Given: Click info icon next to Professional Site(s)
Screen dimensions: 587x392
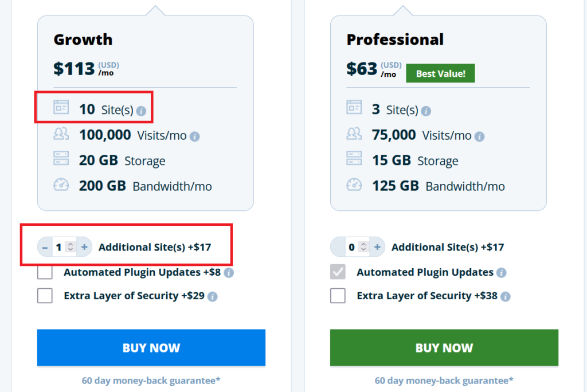Looking at the screenshot, I should 426,111.
